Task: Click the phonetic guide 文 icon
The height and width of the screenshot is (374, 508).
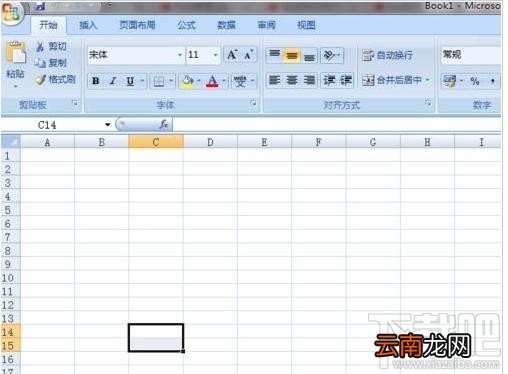Action: (x=240, y=81)
